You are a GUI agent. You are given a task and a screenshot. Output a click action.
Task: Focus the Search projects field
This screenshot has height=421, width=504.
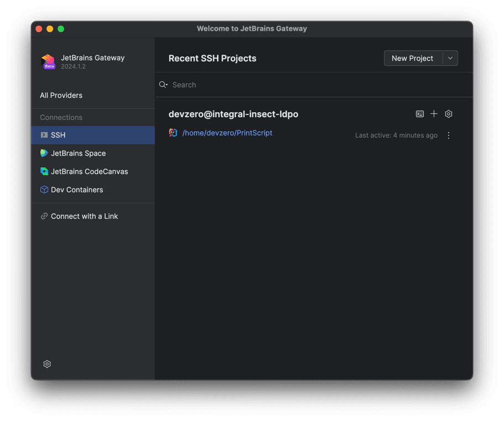pos(314,85)
